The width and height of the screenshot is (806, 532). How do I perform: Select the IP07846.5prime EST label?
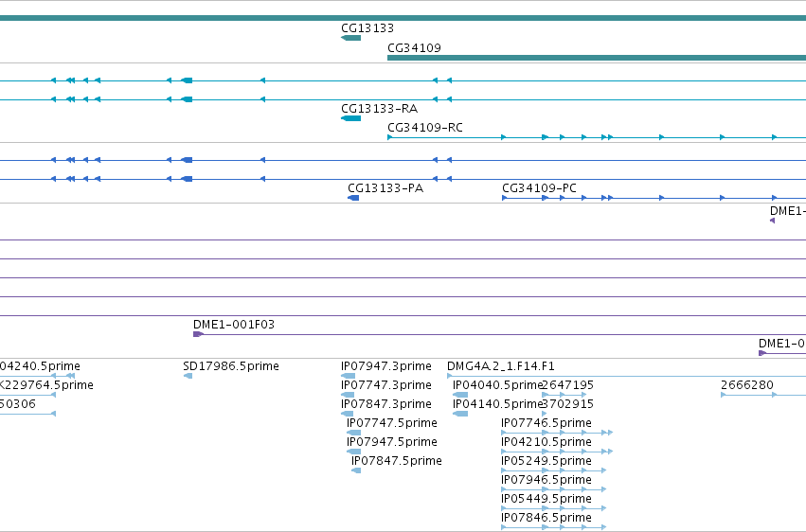(546, 518)
